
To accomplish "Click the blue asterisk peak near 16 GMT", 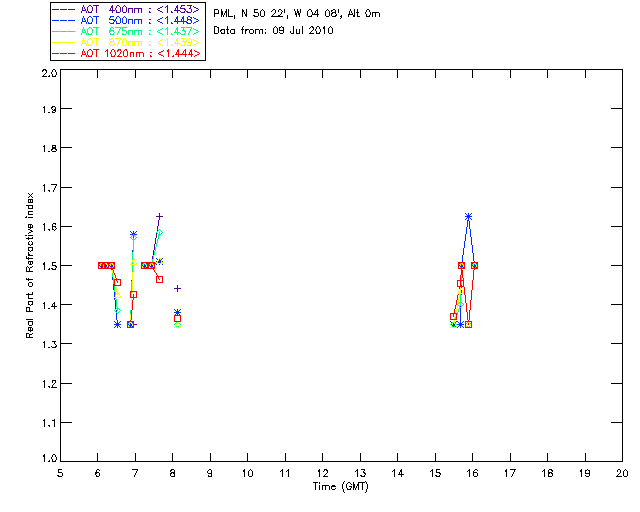I will tap(469, 217).
